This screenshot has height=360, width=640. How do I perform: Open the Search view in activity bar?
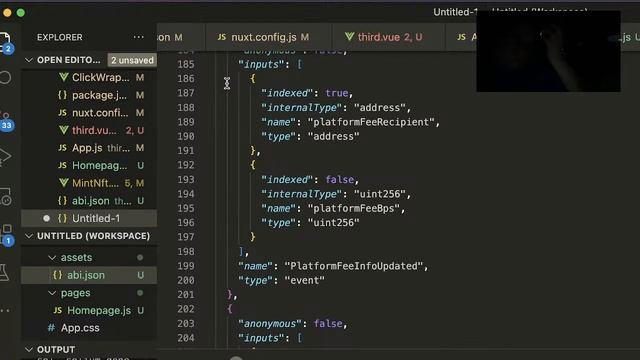coord(5,78)
